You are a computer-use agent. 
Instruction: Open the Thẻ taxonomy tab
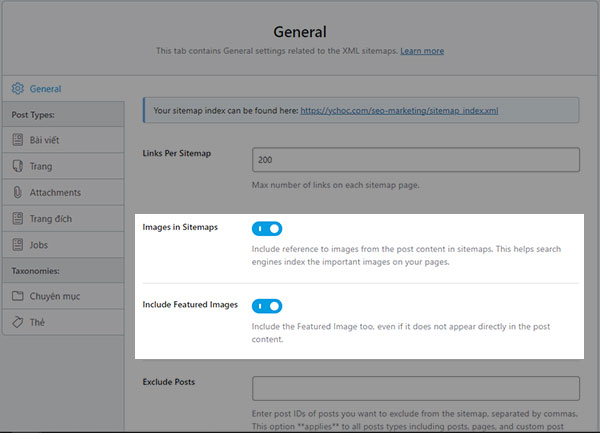point(63,322)
